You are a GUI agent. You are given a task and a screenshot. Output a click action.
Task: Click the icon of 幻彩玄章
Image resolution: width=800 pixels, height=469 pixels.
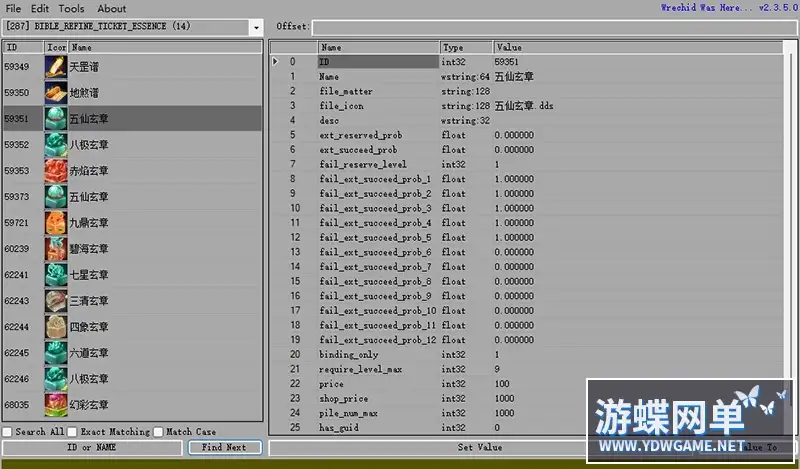tap(56, 405)
